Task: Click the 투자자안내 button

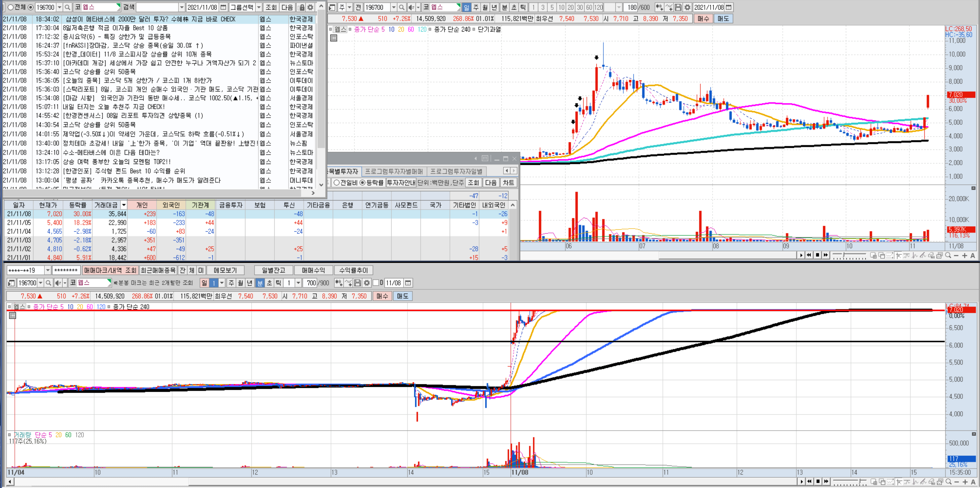Action: (401, 183)
